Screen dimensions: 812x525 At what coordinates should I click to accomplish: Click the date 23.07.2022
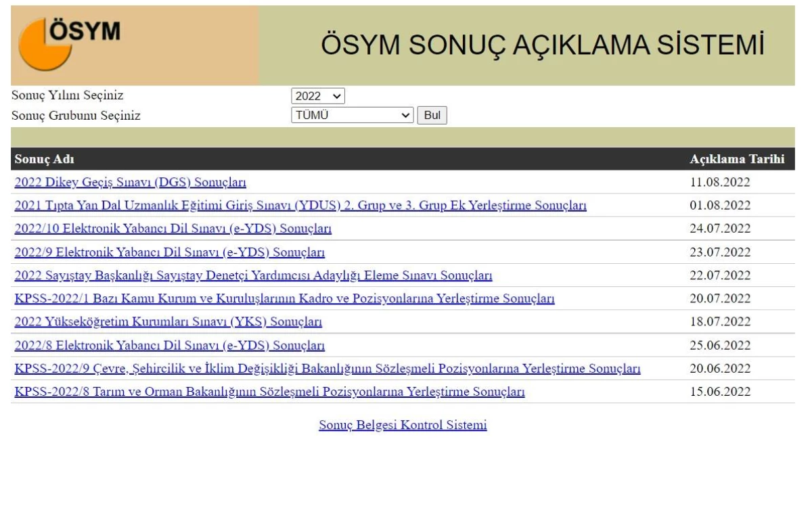coord(720,252)
